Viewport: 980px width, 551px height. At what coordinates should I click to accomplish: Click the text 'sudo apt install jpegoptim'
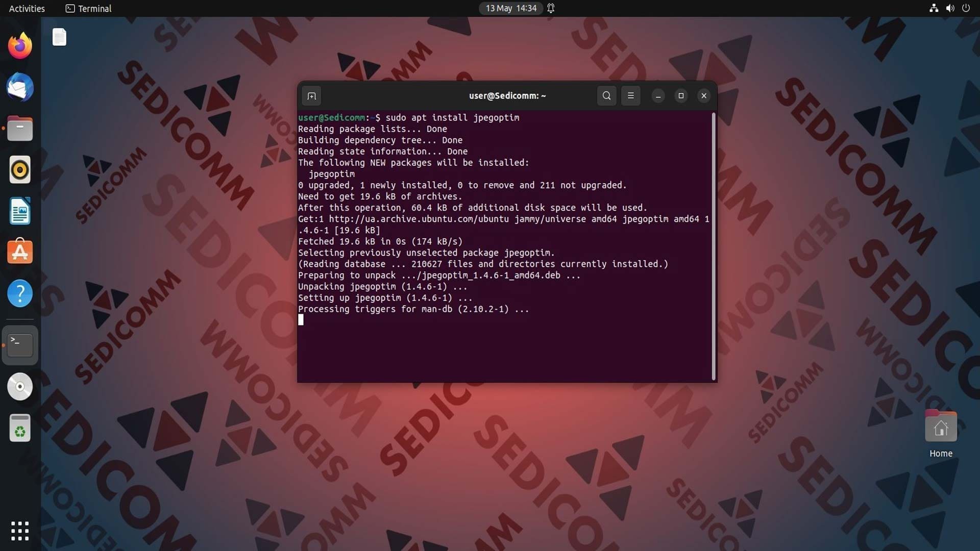click(x=452, y=118)
